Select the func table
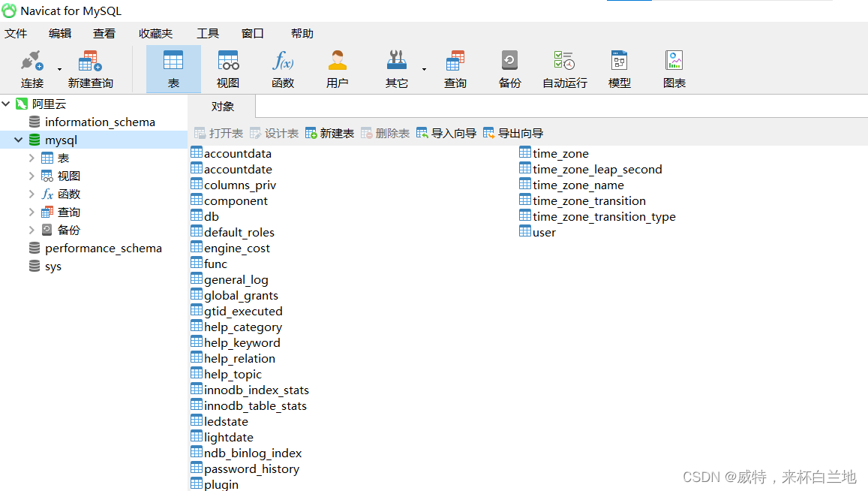 click(209, 264)
